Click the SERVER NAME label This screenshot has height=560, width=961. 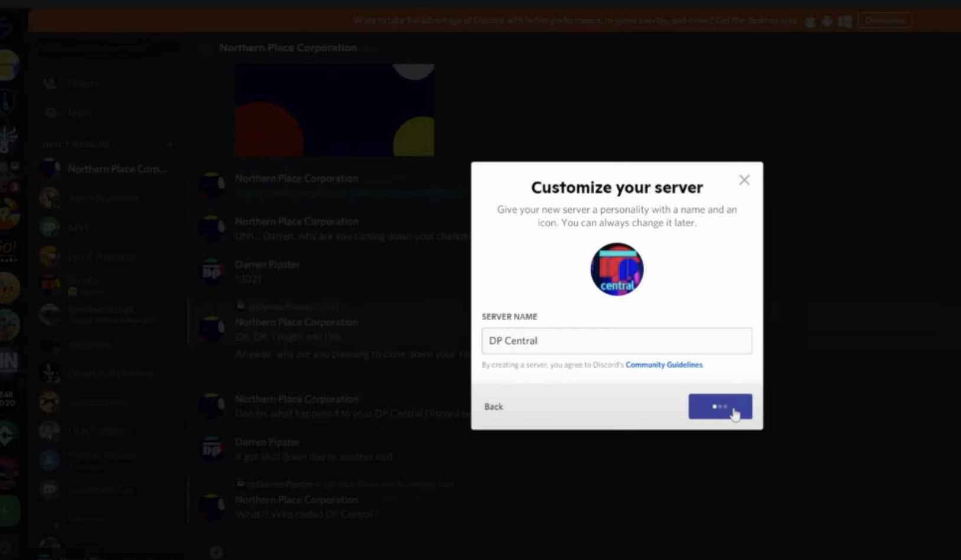click(509, 317)
